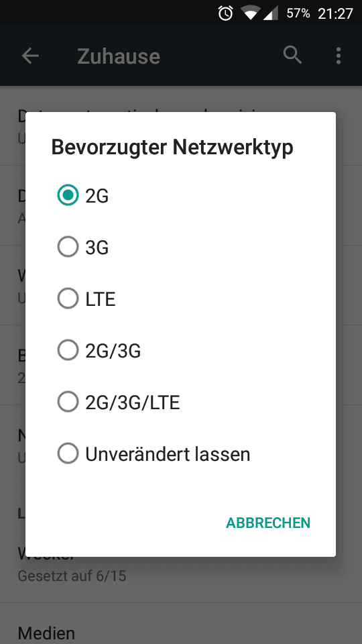The width and height of the screenshot is (362, 644).
Task: Tap the 2G option label text
Action: (x=97, y=196)
